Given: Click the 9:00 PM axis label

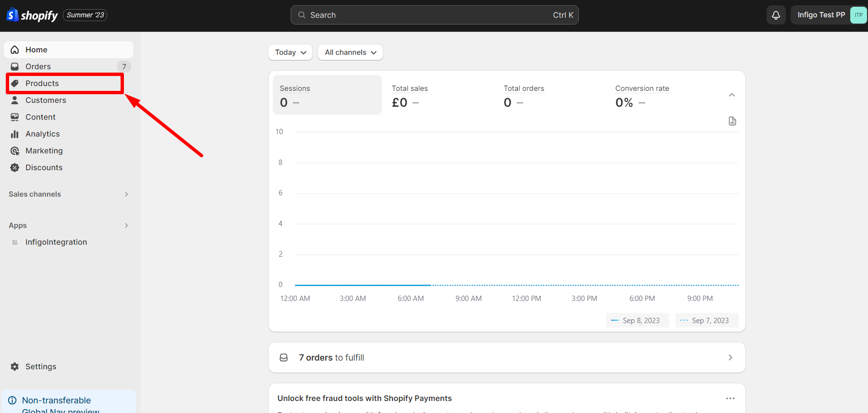Looking at the screenshot, I should point(700,299).
